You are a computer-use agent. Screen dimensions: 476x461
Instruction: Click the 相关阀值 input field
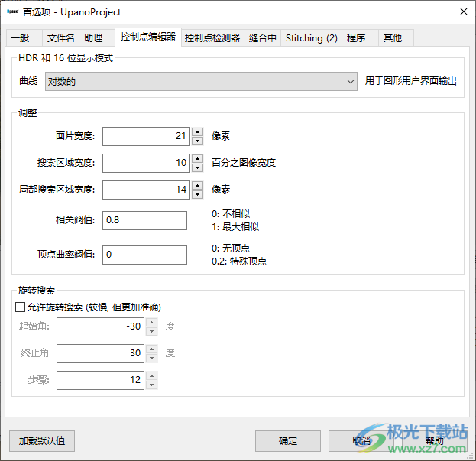click(145, 220)
